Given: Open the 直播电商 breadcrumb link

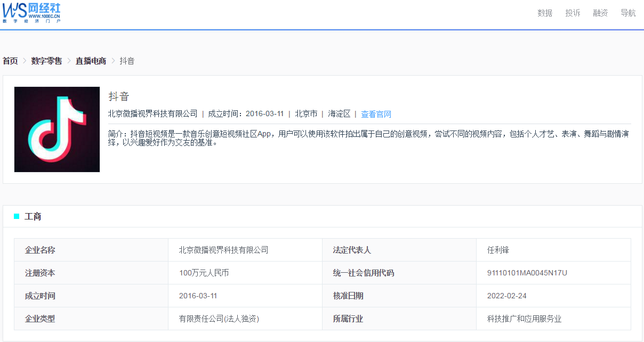Looking at the screenshot, I should (x=91, y=61).
